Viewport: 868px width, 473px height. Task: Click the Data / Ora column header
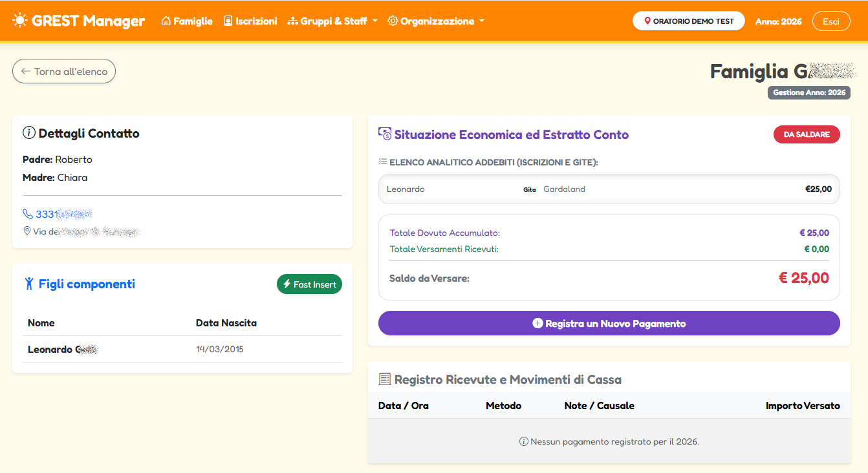[404, 406]
